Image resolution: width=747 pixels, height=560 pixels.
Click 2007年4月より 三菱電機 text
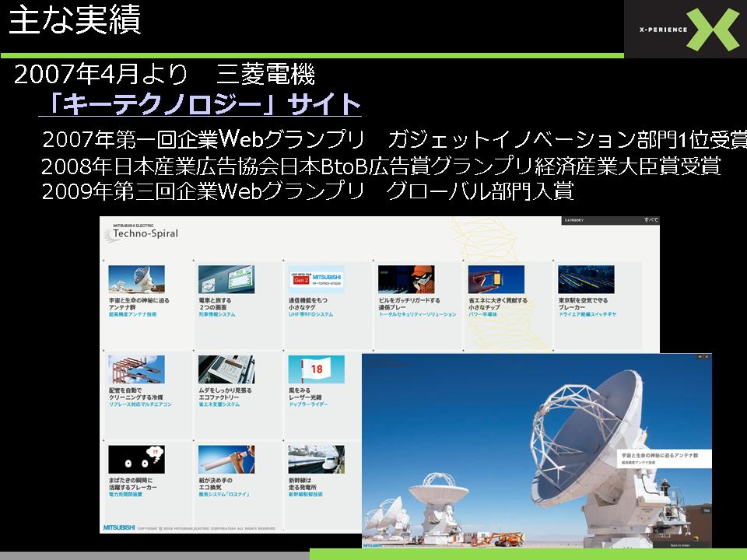164,75
